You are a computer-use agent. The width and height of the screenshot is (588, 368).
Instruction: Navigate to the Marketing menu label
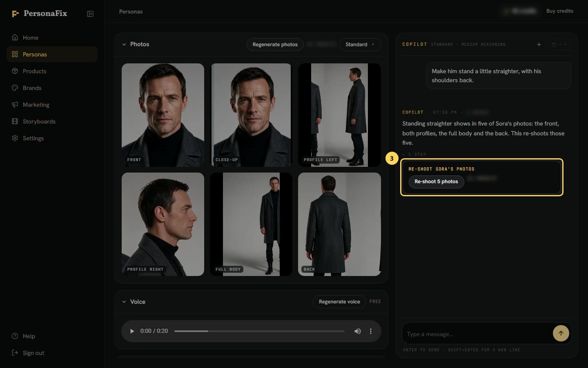36,105
